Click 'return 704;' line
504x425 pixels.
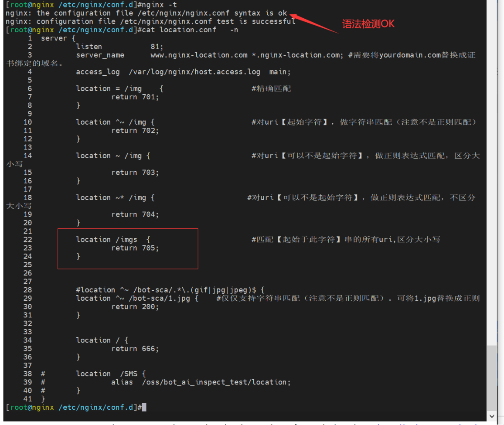(x=135, y=214)
